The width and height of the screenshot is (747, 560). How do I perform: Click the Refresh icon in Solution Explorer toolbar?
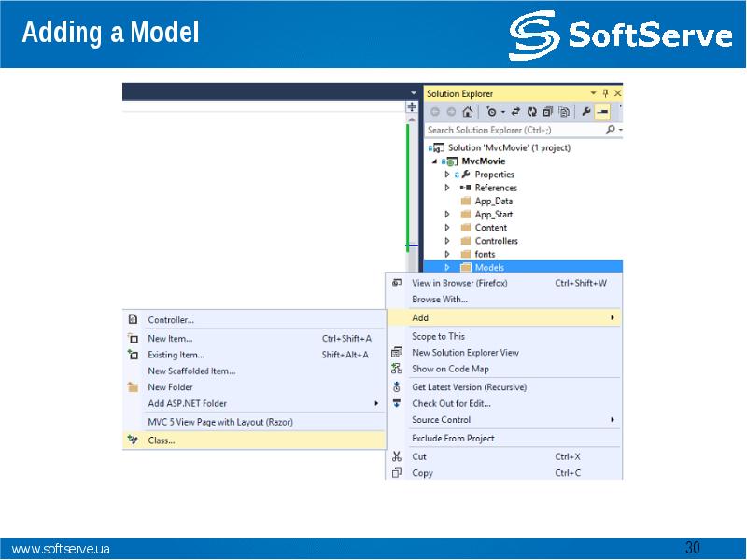coord(532,112)
